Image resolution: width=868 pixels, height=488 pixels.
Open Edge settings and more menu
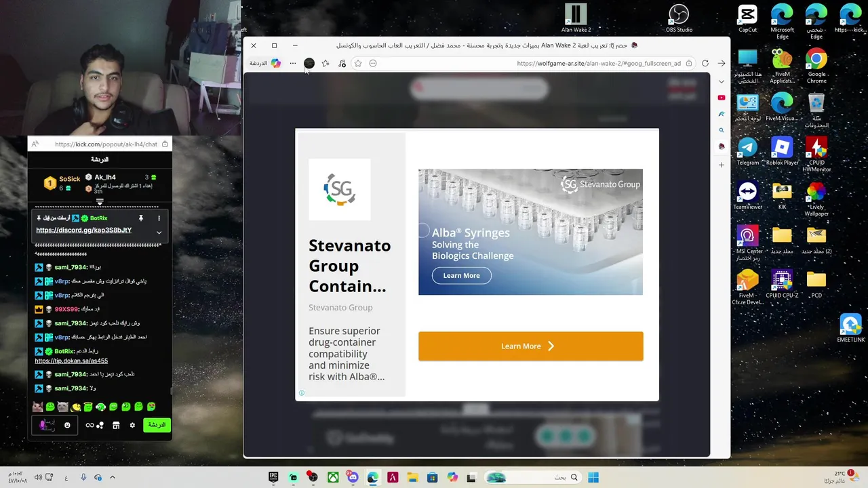point(293,63)
